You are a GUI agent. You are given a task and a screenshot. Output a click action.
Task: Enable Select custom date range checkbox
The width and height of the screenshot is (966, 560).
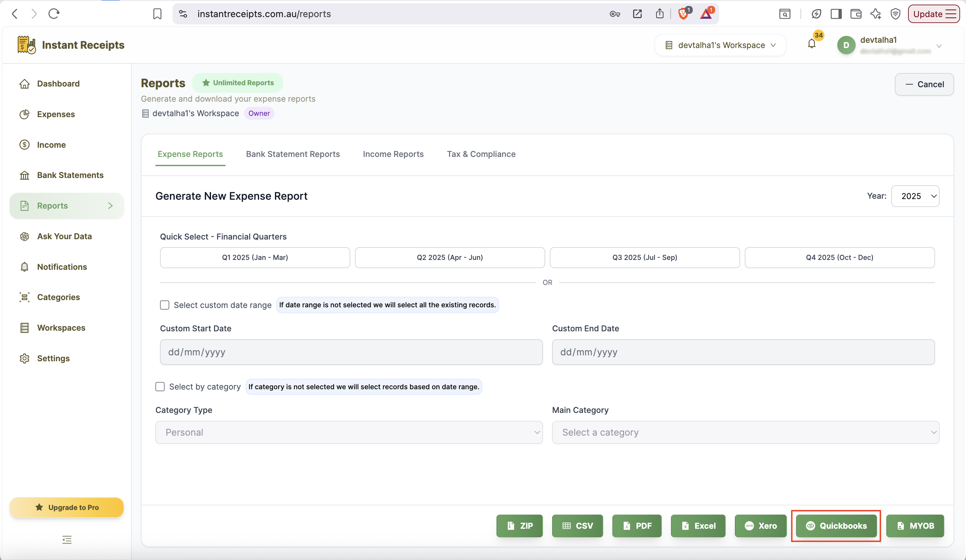[x=164, y=305]
